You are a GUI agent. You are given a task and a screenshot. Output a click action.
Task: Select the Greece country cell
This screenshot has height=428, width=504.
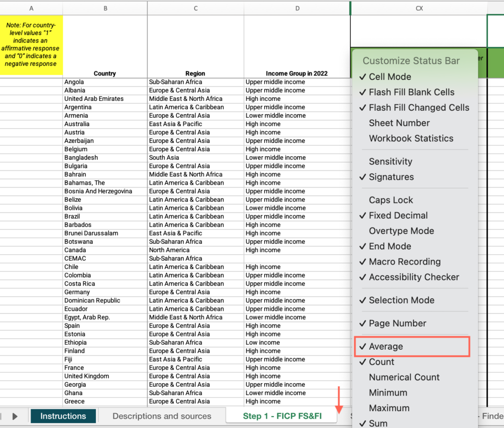pos(105,401)
